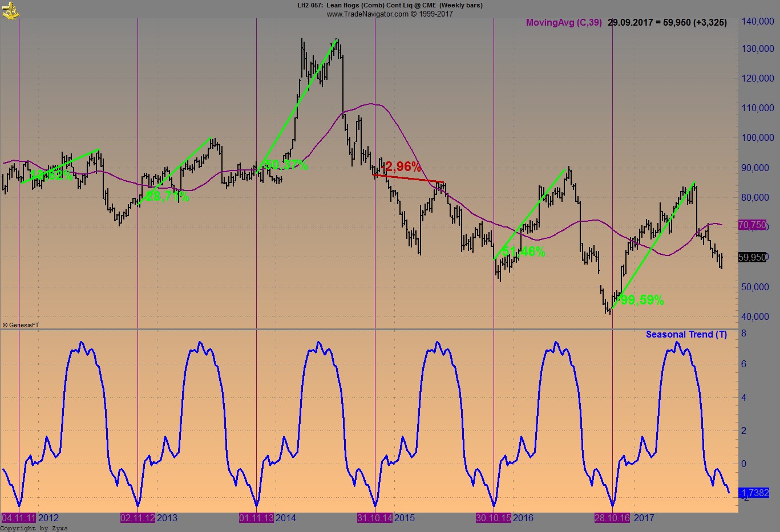This screenshot has width=780, height=532.
Task: Select the LH2-057 Lean Hogs title bar
Action: [x=390, y=5]
